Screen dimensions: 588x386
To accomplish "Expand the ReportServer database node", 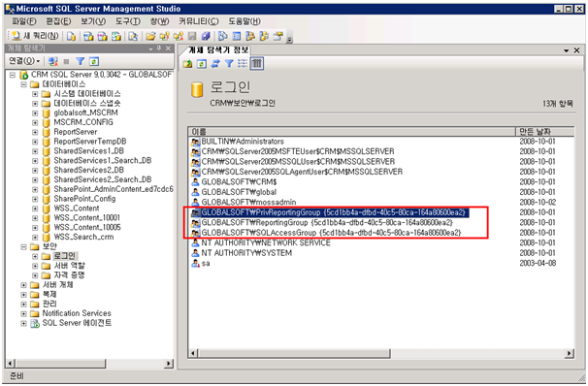I will point(35,132).
